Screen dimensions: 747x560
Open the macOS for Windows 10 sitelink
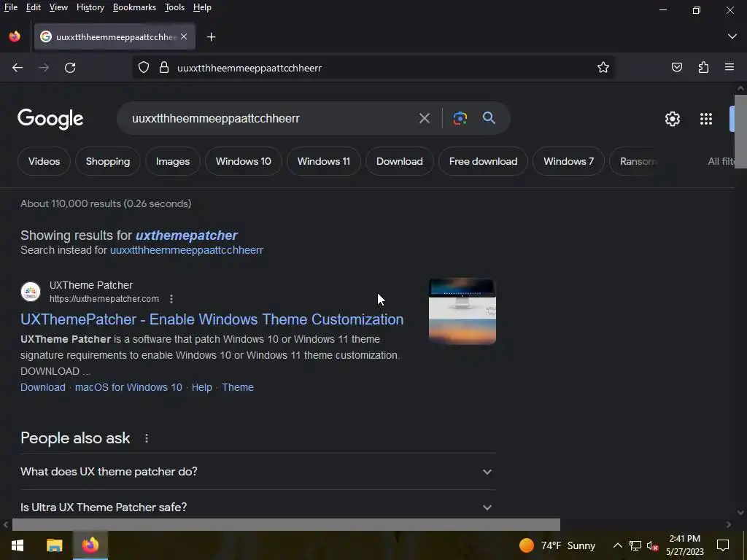click(128, 387)
